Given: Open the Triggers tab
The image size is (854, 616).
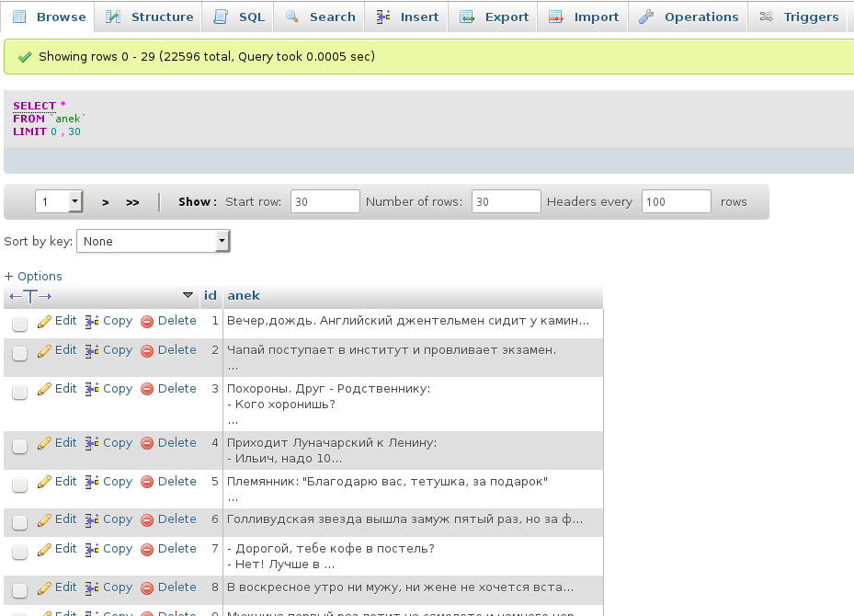Looking at the screenshot, I should pos(799,17).
